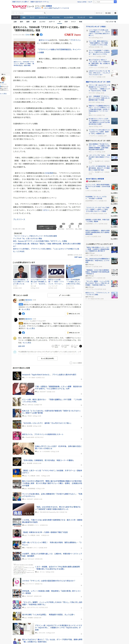
Task: Click the web search magnifier button
Action: pos(115,2)
